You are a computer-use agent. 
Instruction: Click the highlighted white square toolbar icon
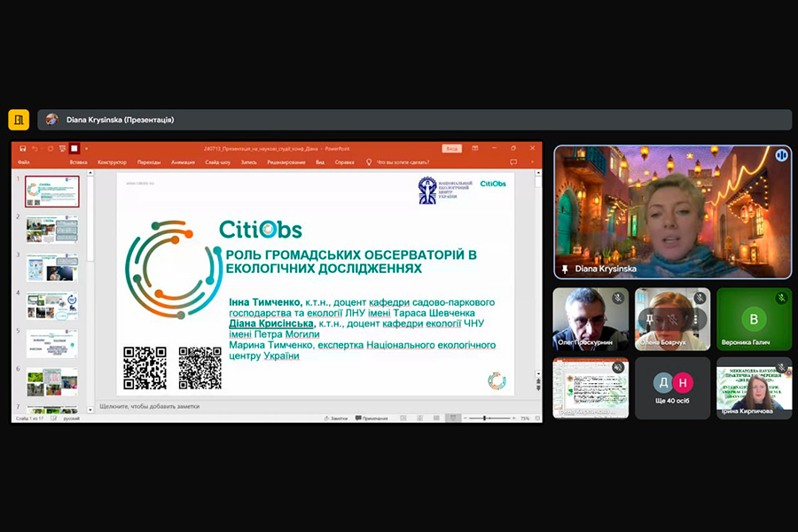tap(74, 149)
